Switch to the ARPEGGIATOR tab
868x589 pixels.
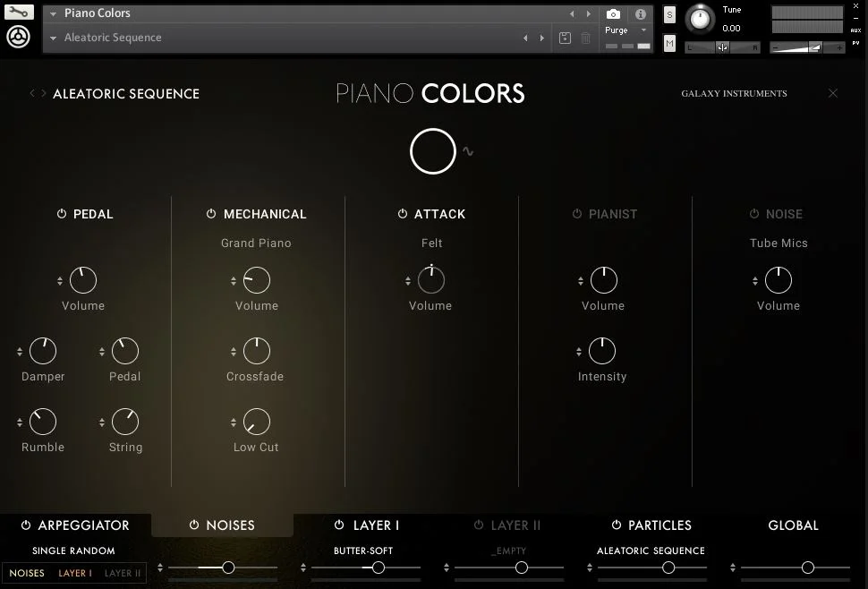(83, 525)
